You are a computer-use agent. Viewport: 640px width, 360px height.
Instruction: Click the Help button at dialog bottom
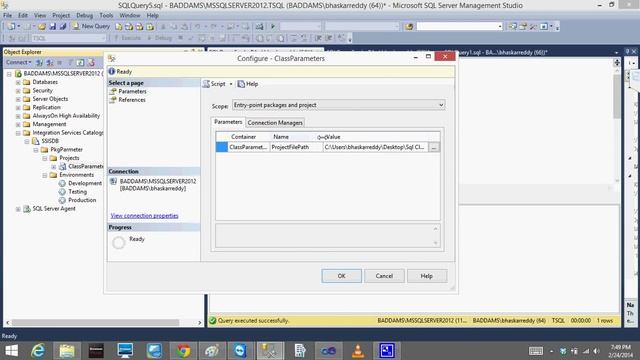pos(427,276)
